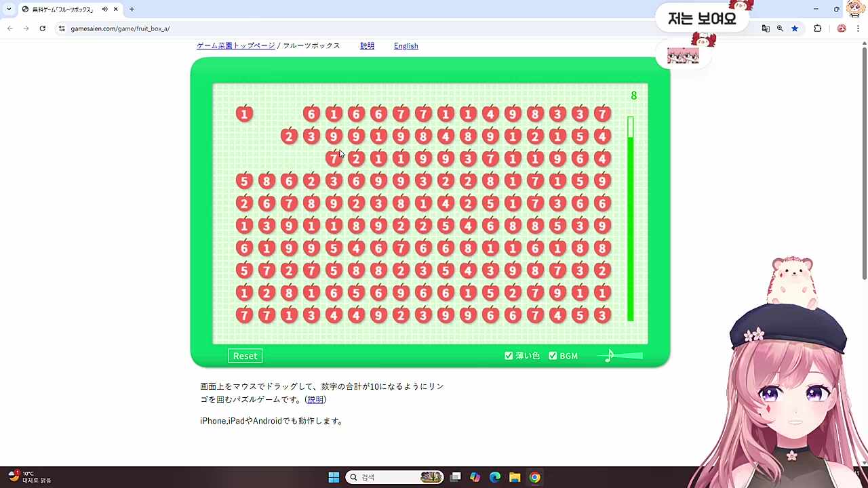The image size is (868, 488).
Task: Click the green score number 8
Action: [634, 96]
